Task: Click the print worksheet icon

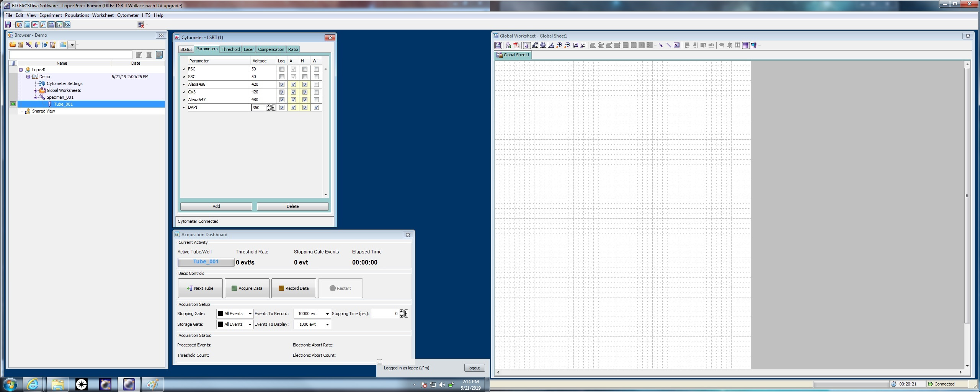Action: [508, 45]
